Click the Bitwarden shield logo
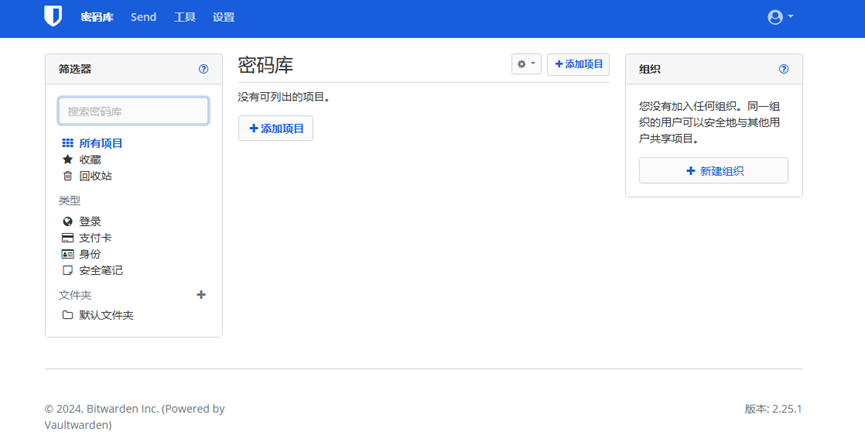Screen dimensions: 865x439 (x=54, y=17)
